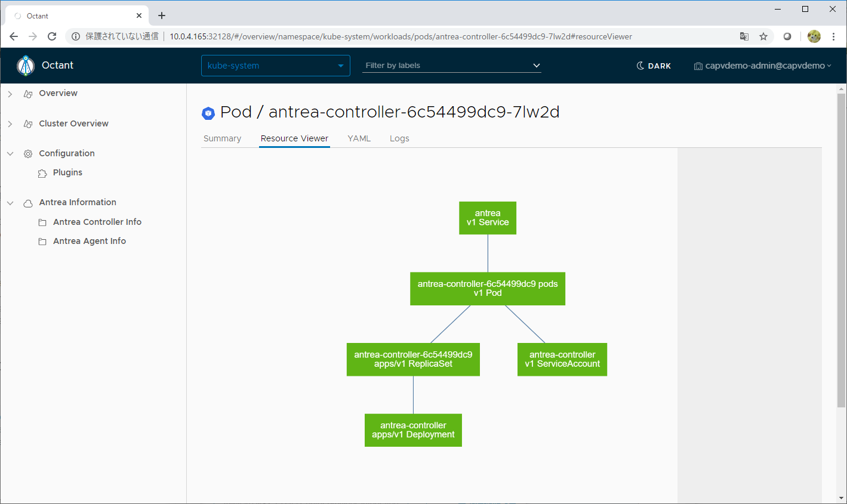Open the Logs tab

coord(399,138)
